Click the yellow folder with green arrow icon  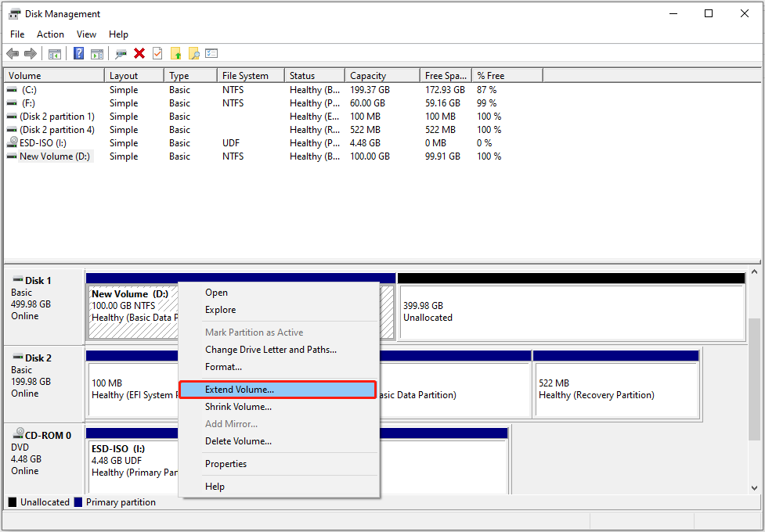coord(176,53)
